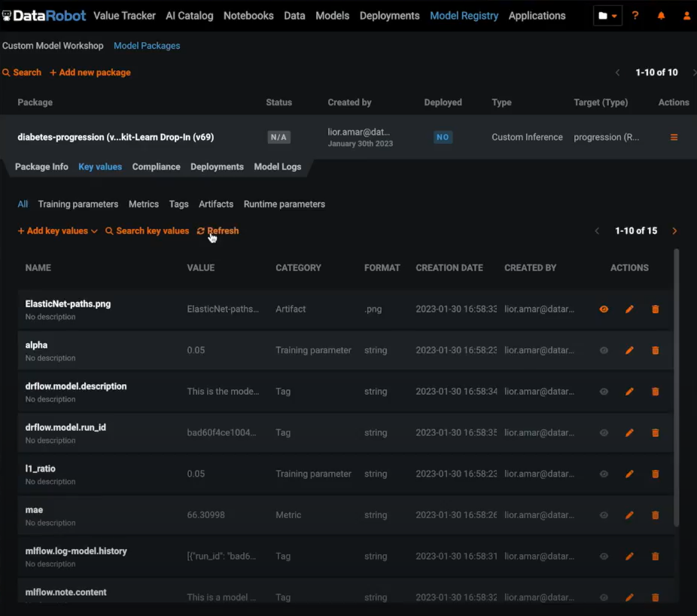The height and width of the screenshot is (616, 697).
Task: Open the Value Tracker menu
Action: (124, 16)
